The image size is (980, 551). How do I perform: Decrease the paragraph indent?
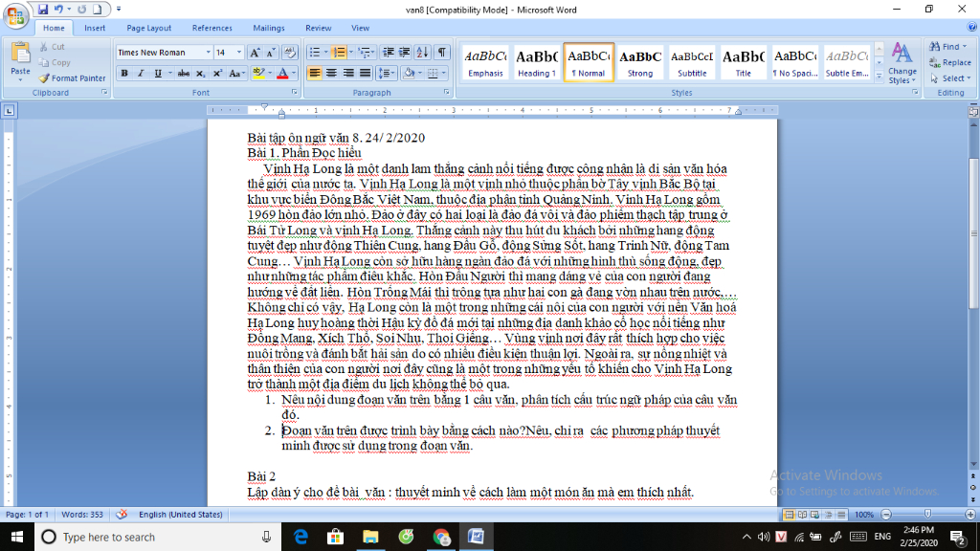coord(389,53)
